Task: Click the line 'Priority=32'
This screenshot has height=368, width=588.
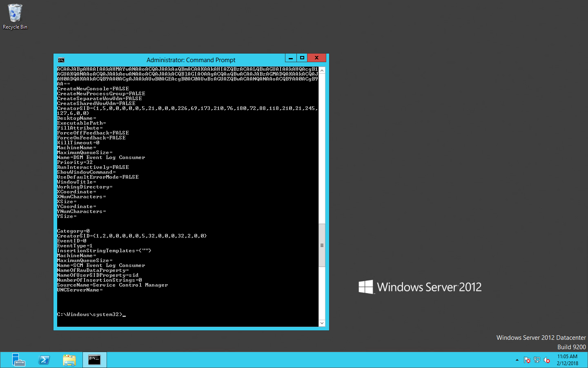Action: pyautogui.click(x=75, y=162)
